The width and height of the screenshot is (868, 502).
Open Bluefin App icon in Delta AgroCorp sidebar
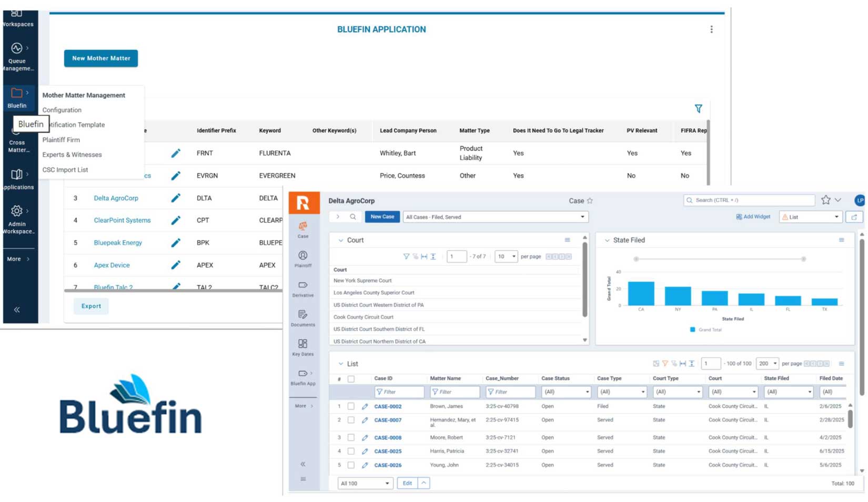(303, 374)
